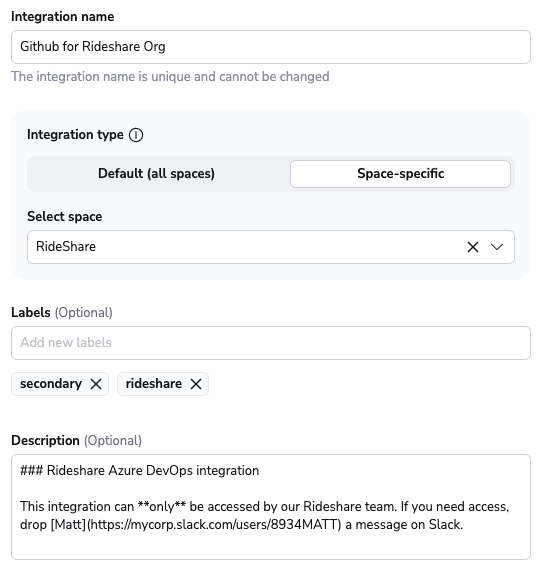
Task: Click inside the Description text area
Action: (x=270, y=507)
